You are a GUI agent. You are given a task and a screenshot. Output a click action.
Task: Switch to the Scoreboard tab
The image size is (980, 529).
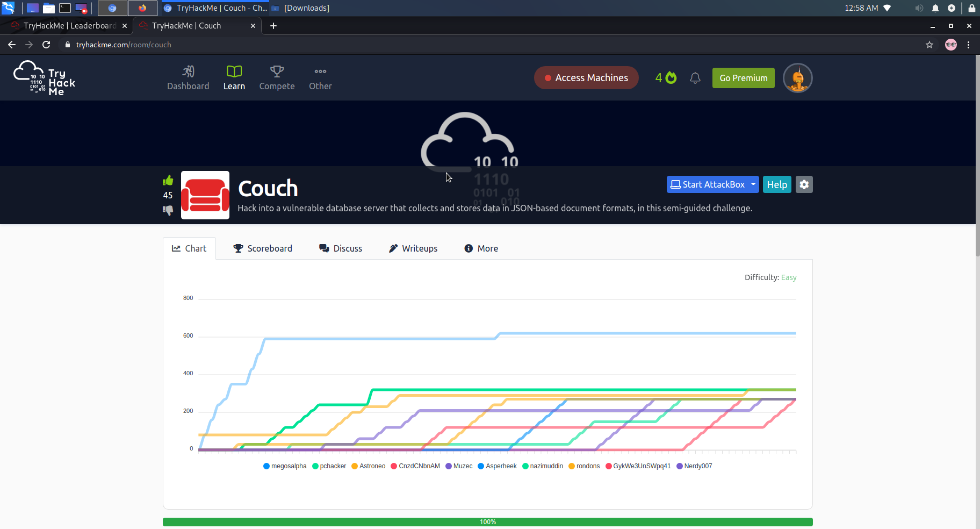point(263,248)
